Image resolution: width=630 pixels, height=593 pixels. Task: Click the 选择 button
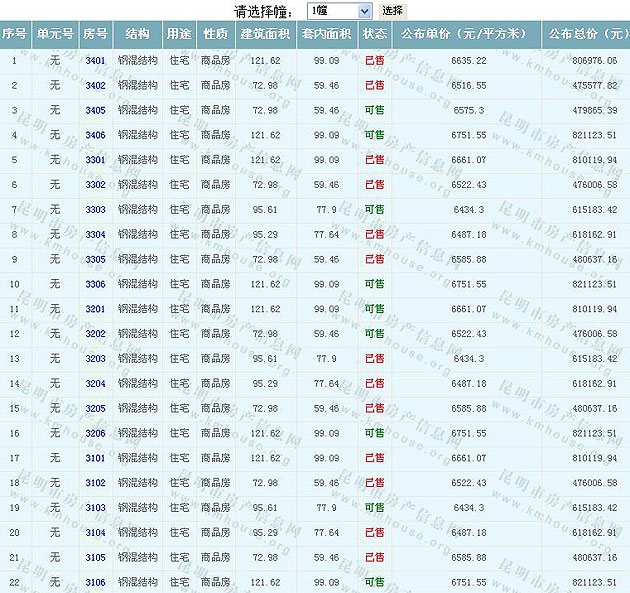[393, 10]
